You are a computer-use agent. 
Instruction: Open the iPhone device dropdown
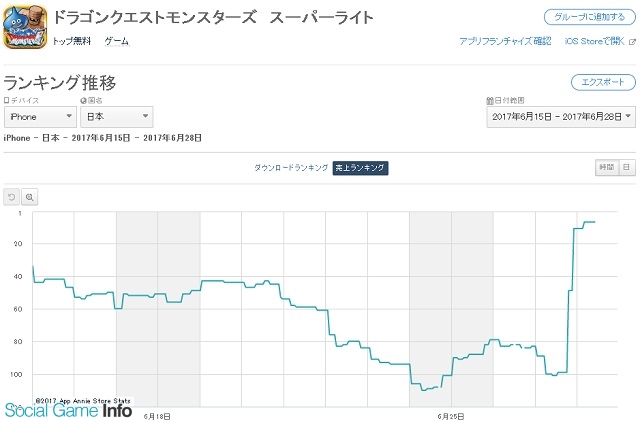coord(40,117)
